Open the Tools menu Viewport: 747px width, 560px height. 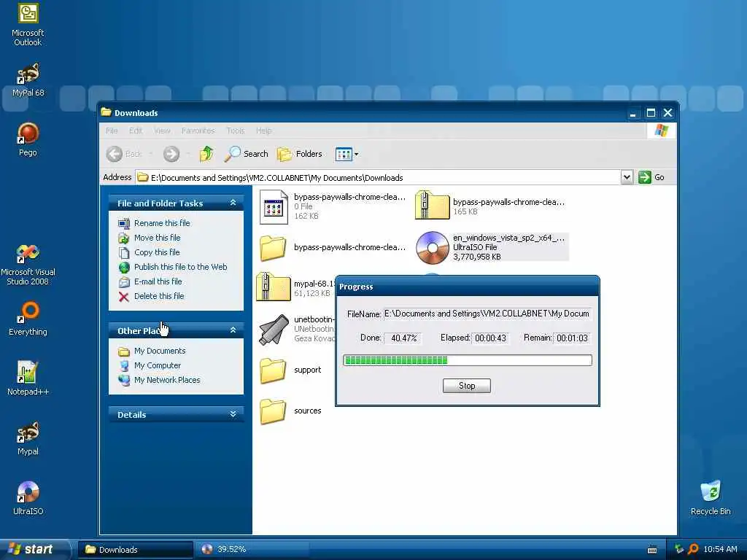[236, 131]
